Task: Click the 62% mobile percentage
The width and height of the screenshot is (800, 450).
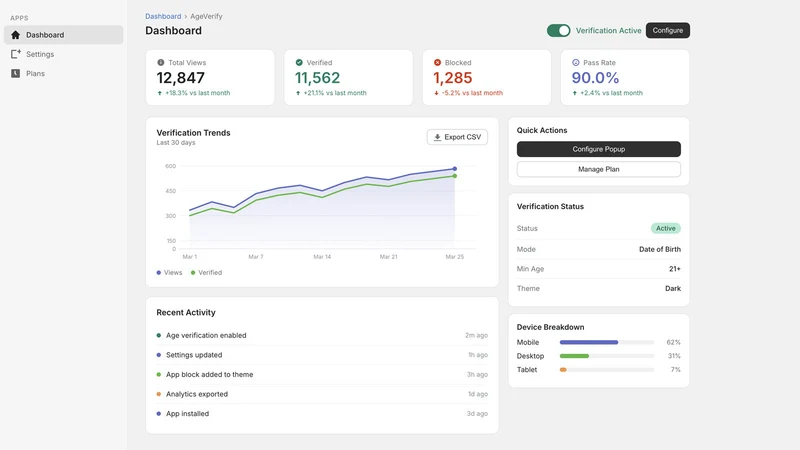Action: [673, 342]
